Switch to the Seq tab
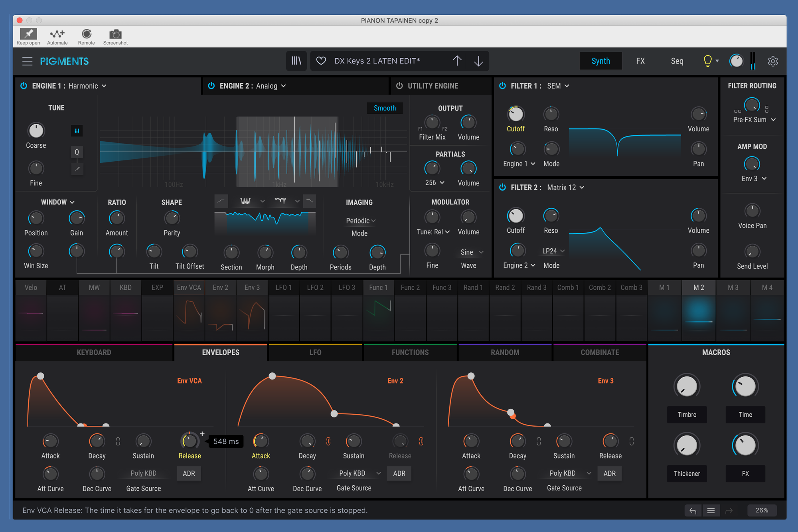Image resolution: width=798 pixels, height=532 pixels. click(x=677, y=61)
